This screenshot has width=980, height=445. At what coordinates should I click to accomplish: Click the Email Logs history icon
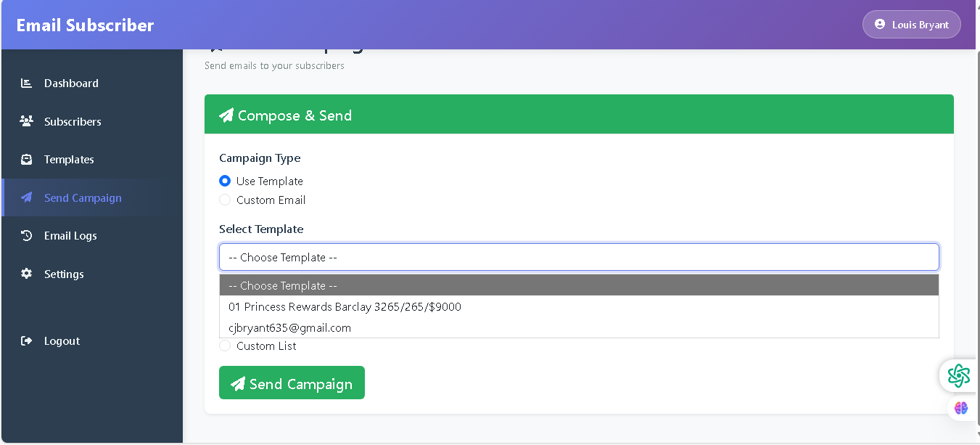(27, 236)
